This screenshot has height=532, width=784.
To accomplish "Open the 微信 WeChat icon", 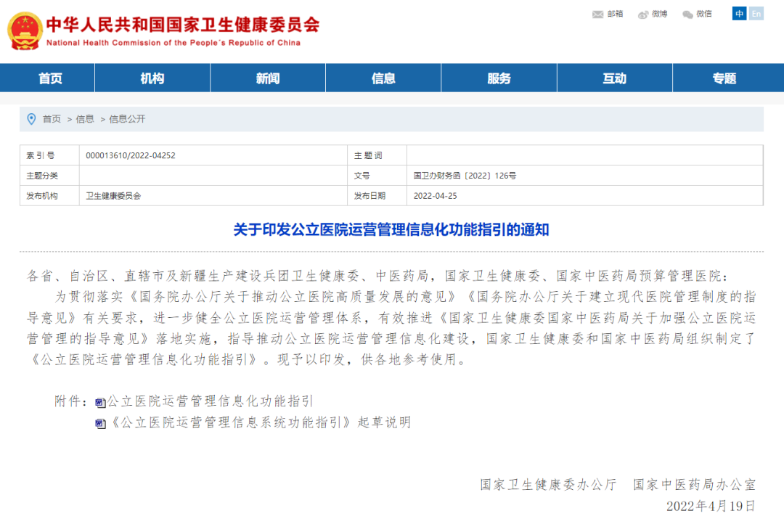I will (688, 15).
